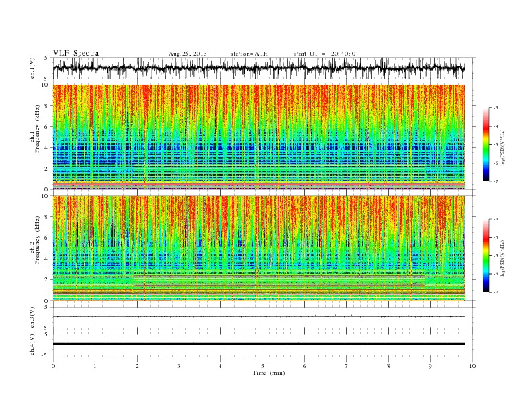This screenshot has height=411, width=532.
Task: Click the ch.2 color bar '-7' value
Action: (x=495, y=292)
